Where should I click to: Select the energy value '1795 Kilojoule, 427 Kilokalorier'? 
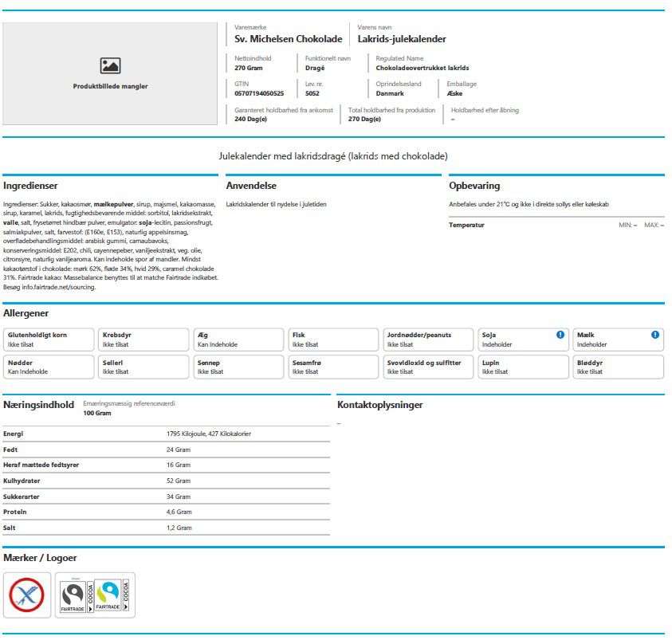209,434
